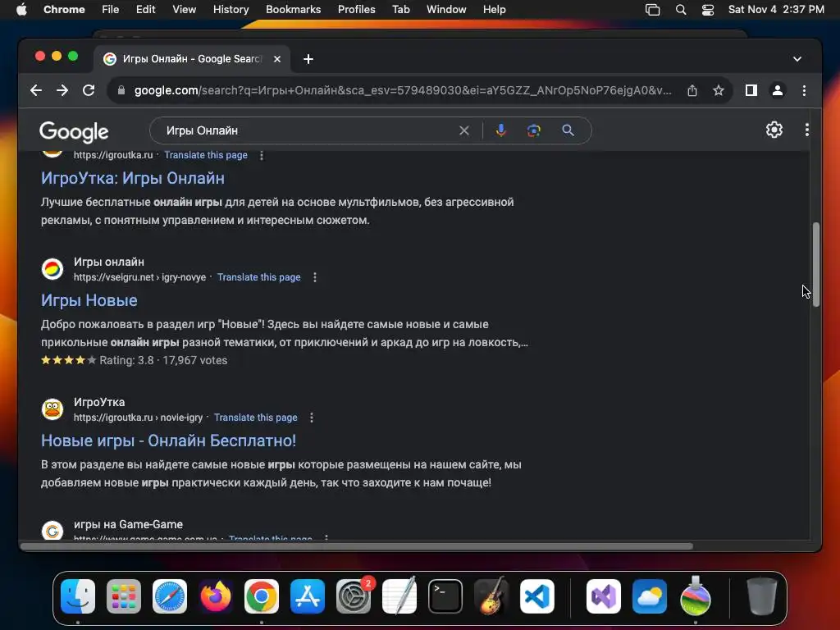Start voice search with microphone
The width and height of the screenshot is (840, 630).
point(501,130)
